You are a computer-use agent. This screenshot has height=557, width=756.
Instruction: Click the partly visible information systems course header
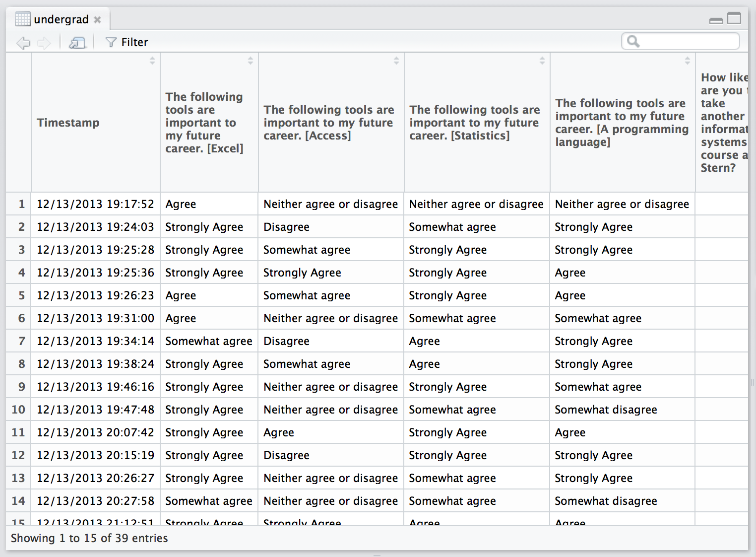click(724, 123)
